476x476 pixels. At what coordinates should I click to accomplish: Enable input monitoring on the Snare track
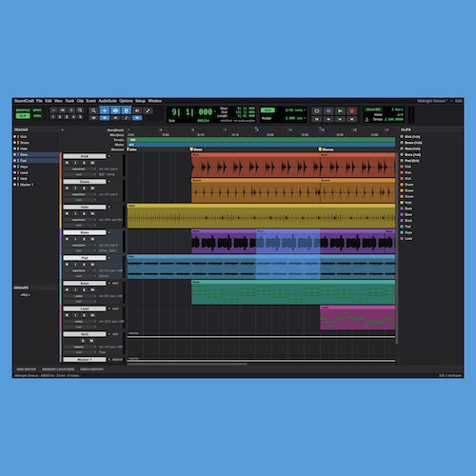[x=75, y=188]
